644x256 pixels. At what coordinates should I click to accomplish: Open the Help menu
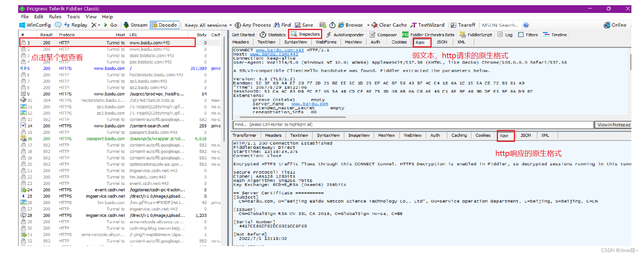[x=108, y=16]
